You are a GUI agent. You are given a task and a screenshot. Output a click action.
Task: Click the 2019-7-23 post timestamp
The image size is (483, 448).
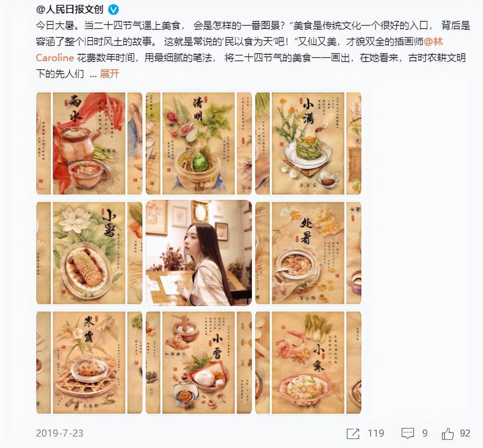pos(60,433)
